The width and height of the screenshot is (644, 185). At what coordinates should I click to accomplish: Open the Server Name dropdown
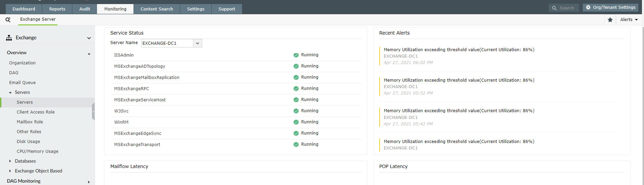198,43
